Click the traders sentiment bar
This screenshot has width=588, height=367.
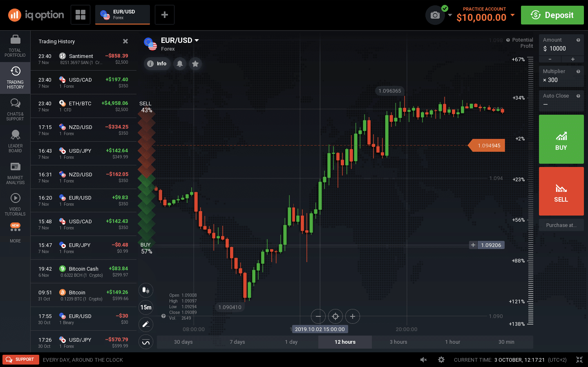(x=146, y=177)
